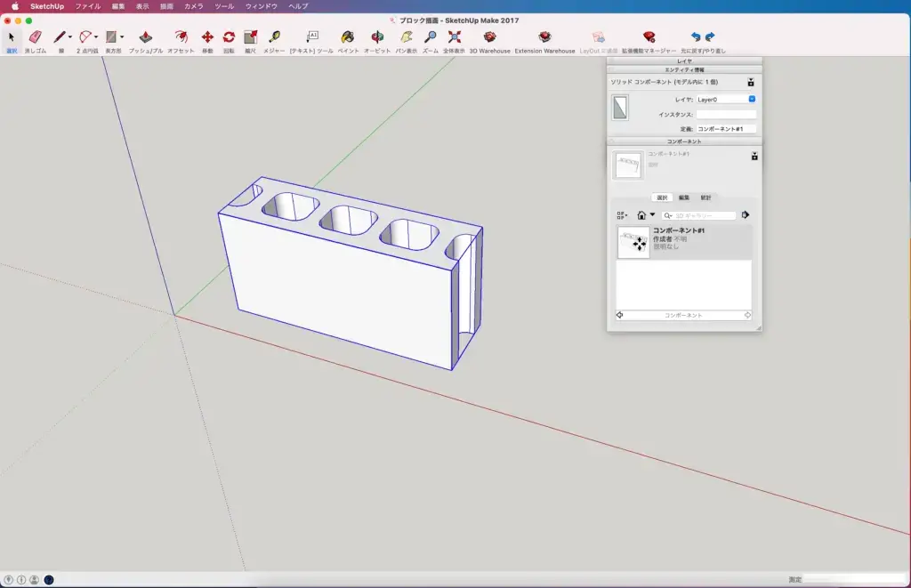Open the Layer0 layer dropdown
911x588 pixels.
pyautogui.click(x=726, y=100)
